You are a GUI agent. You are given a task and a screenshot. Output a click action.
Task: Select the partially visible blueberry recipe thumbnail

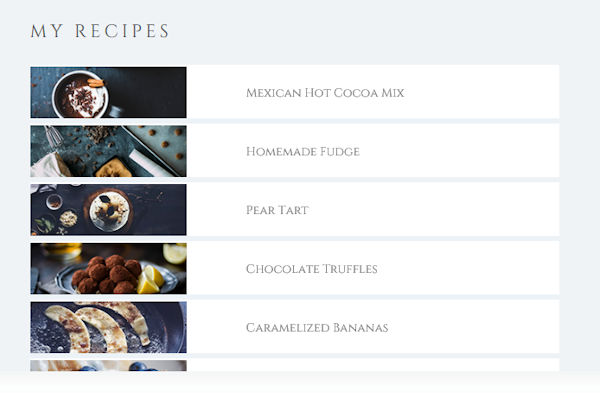click(108, 365)
